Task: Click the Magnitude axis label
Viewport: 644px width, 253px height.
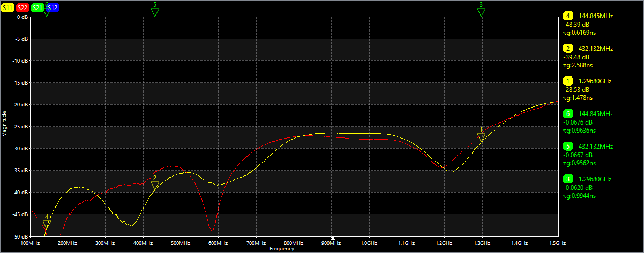Action: [x=5, y=124]
